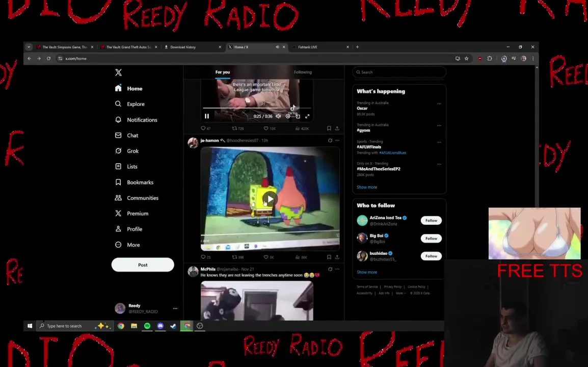View analytics showing 420K views
The width and height of the screenshot is (588, 367).
[302, 128]
